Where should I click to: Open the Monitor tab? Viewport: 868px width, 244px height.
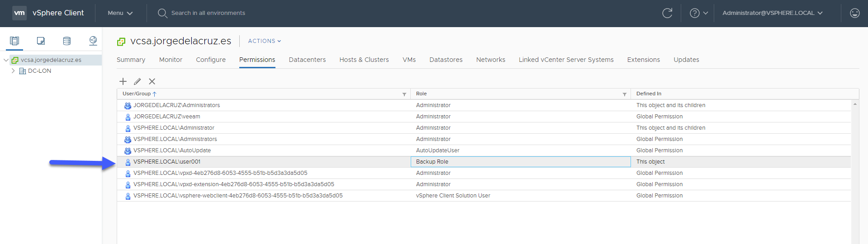coord(171,60)
